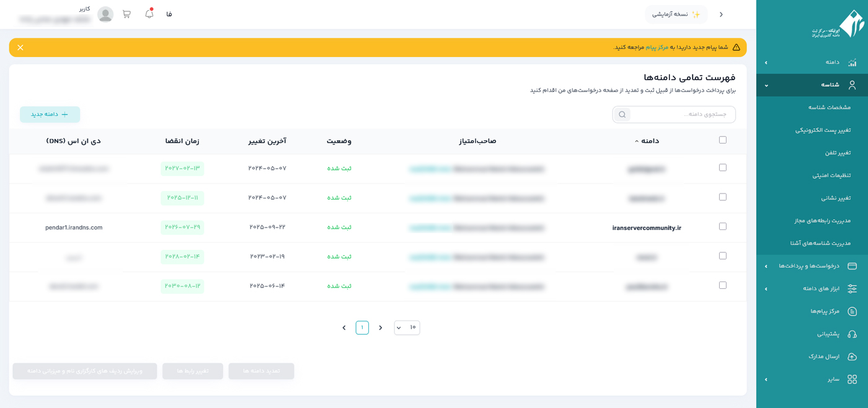Viewport: 868px width, 408px height.
Task: Follow the مرکز پیام link in banner
Action: pyautogui.click(x=657, y=47)
